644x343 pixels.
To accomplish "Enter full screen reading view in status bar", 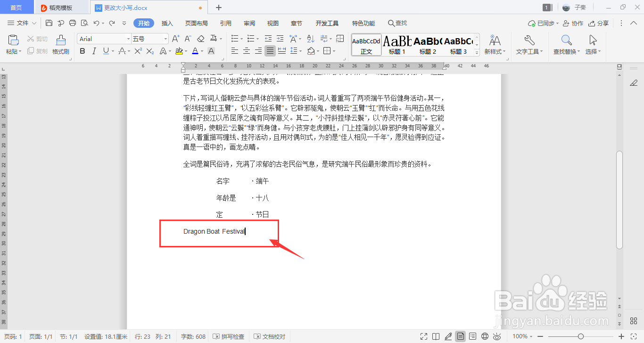I will pyautogui.click(x=424, y=336).
